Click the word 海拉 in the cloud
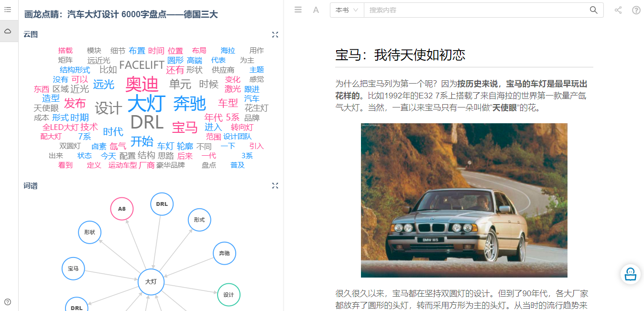This screenshot has height=311, width=644. click(228, 51)
